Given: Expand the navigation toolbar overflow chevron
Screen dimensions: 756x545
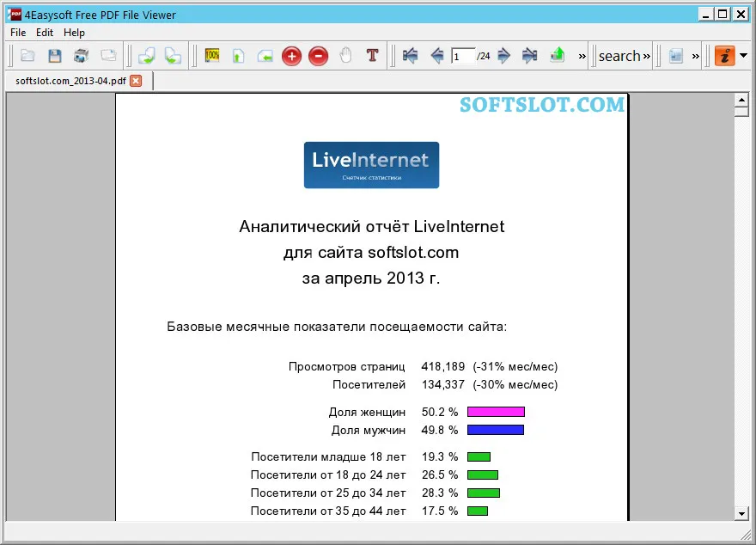Looking at the screenshot, I should coord(582,57).
